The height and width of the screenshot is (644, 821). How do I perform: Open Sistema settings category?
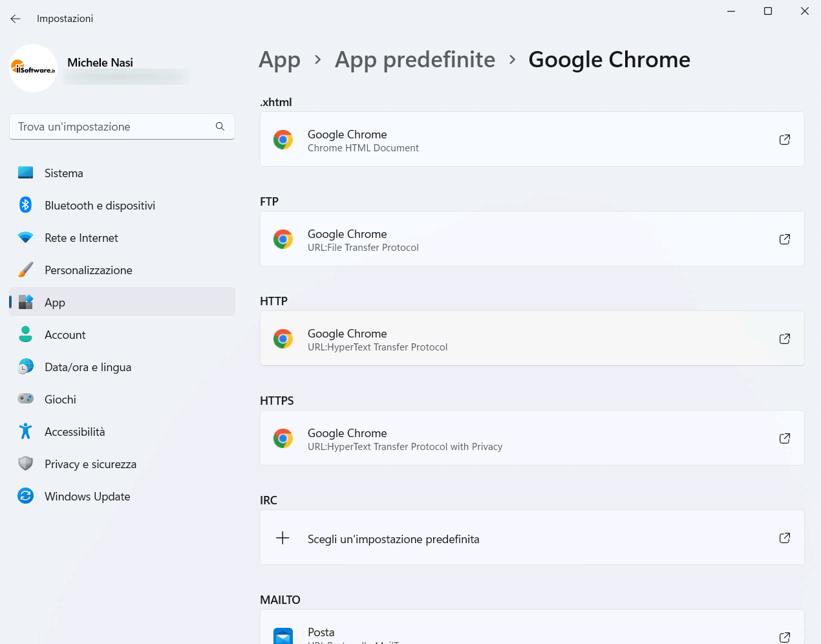tap(122, 173)
